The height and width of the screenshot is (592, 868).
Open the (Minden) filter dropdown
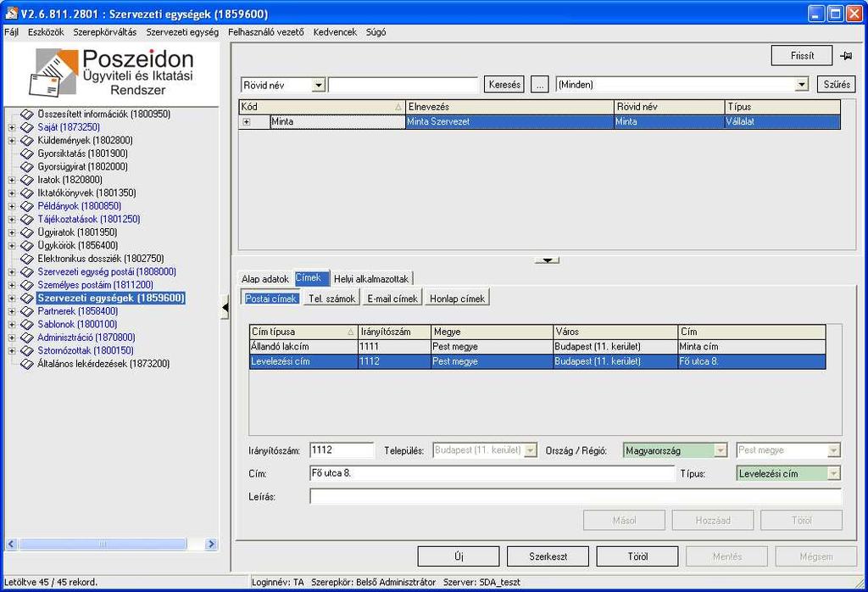pyautogui.click(x=802, y=85)
